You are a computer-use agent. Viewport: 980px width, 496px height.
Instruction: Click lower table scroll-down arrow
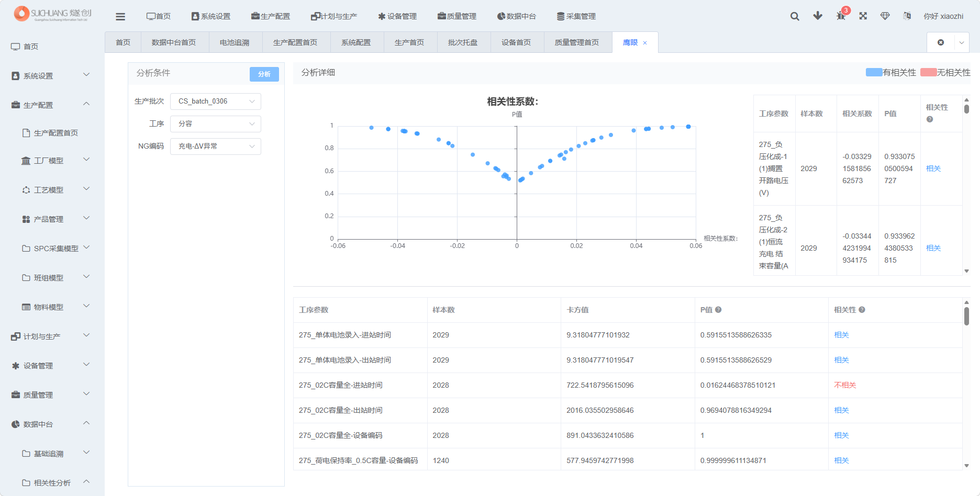[966, 466]
